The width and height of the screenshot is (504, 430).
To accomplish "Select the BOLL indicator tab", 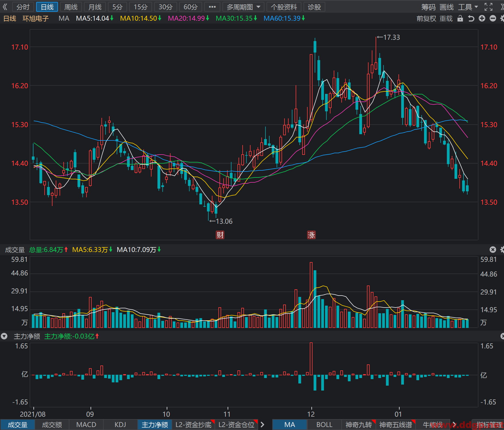I will [324, 425].
